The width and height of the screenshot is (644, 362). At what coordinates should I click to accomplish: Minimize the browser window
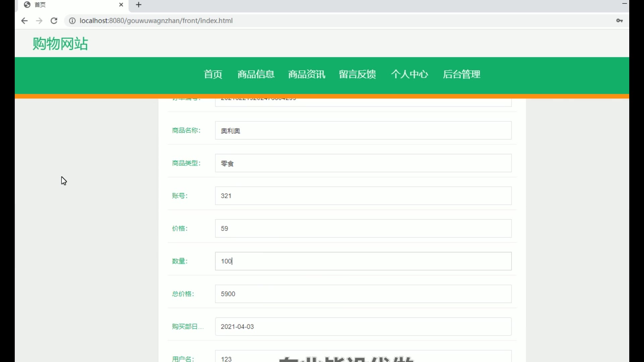point(625,4)
